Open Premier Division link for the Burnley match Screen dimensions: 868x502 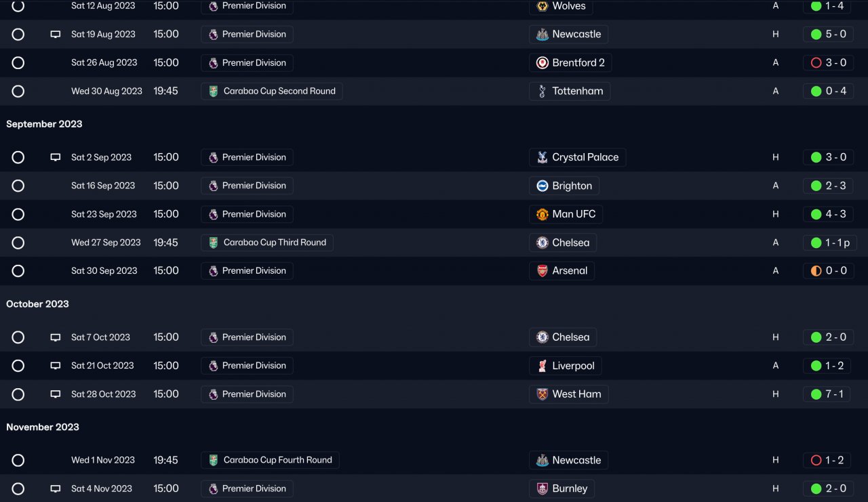[248, 488]
